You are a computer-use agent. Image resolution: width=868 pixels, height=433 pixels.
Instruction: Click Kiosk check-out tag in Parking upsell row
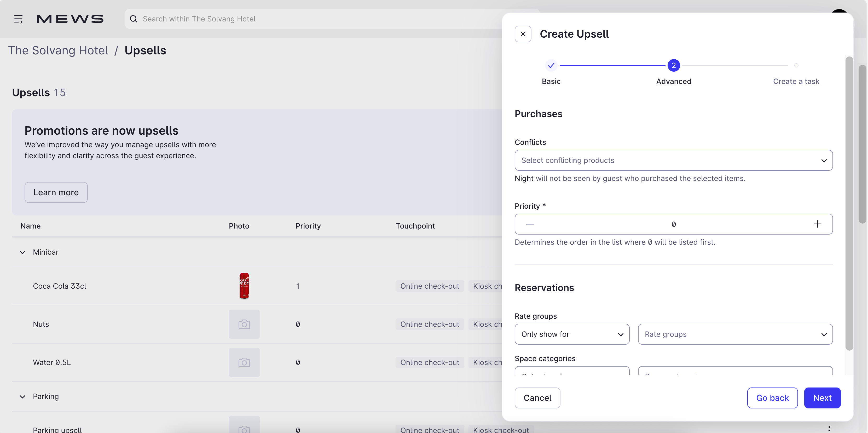pos(501,430)
